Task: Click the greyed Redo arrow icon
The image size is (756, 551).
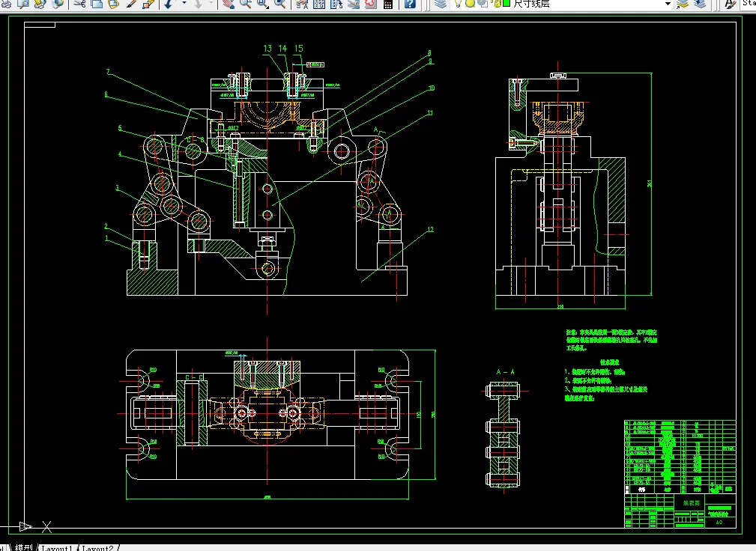Action: [198, 4]
